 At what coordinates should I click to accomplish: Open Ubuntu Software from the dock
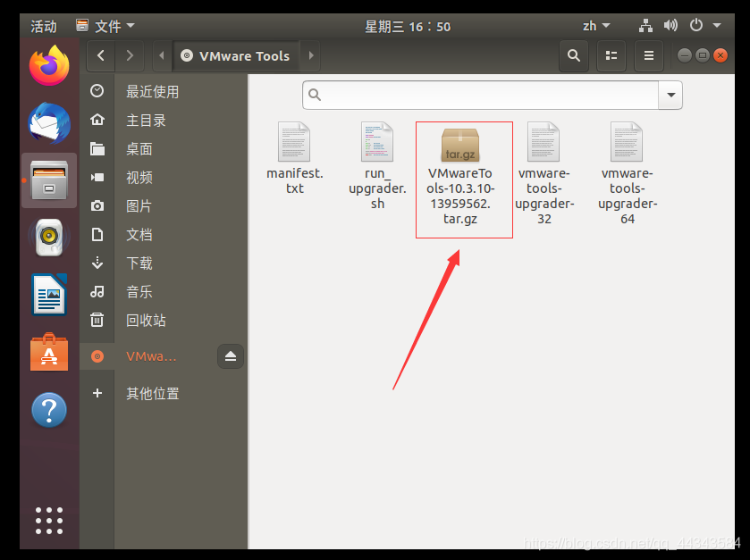coord(49,352)
